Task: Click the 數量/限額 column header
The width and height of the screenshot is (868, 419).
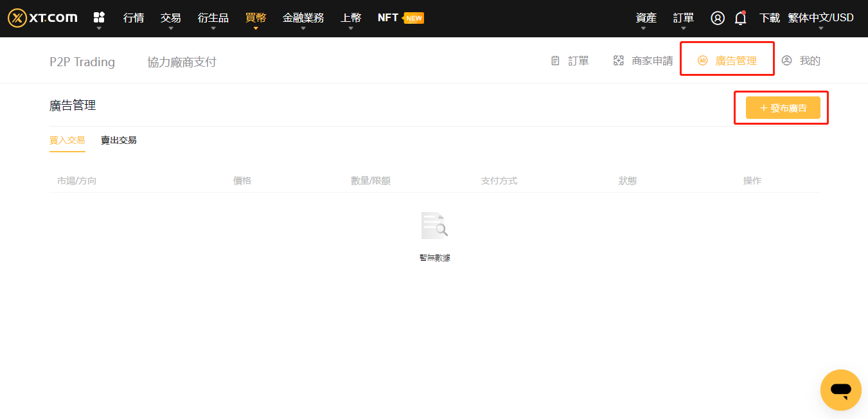Action: point(371,181)
